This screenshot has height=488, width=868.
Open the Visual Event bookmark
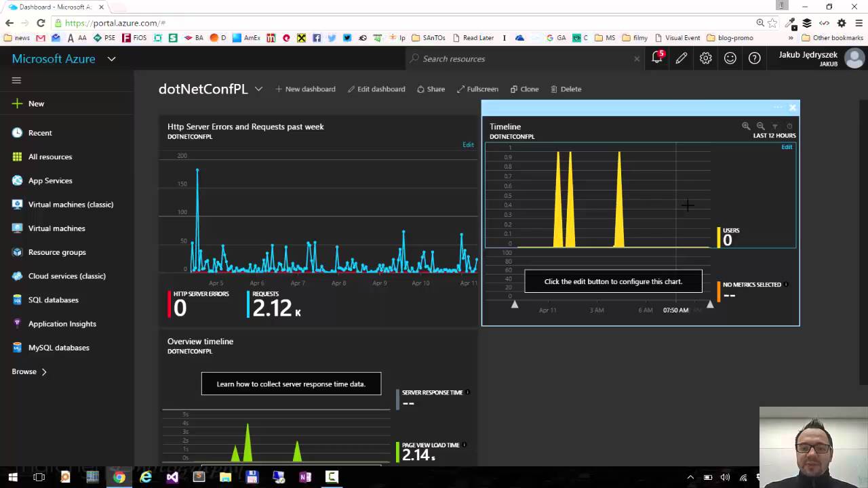pos(676,38)
